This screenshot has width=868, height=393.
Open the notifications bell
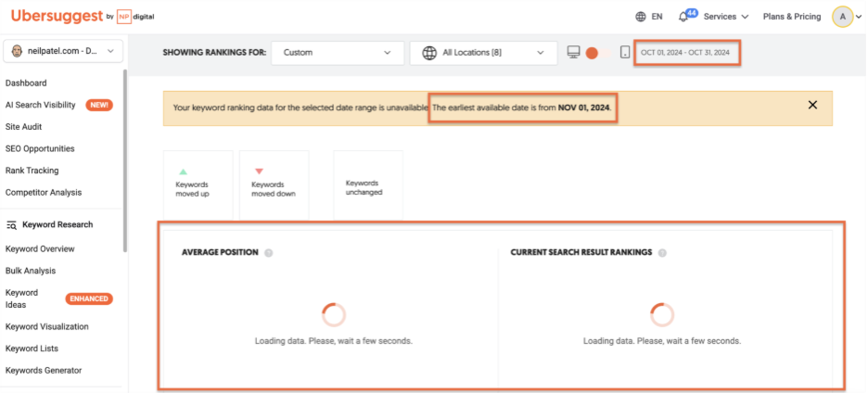683,18
